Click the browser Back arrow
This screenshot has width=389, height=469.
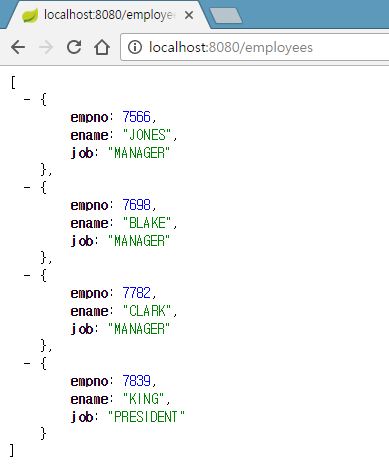[18, 47]
